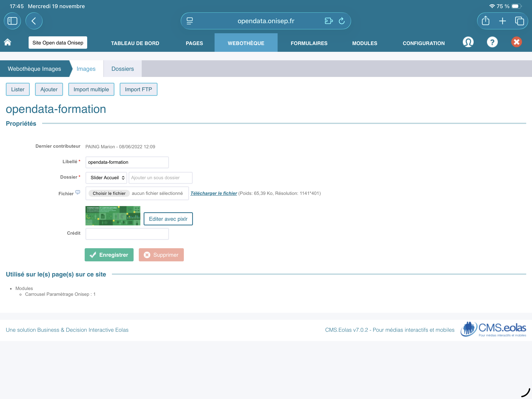Go back with the browser arrow
Image resolution: width=532 pixels, height=399 pixels.
coord(34,21)
